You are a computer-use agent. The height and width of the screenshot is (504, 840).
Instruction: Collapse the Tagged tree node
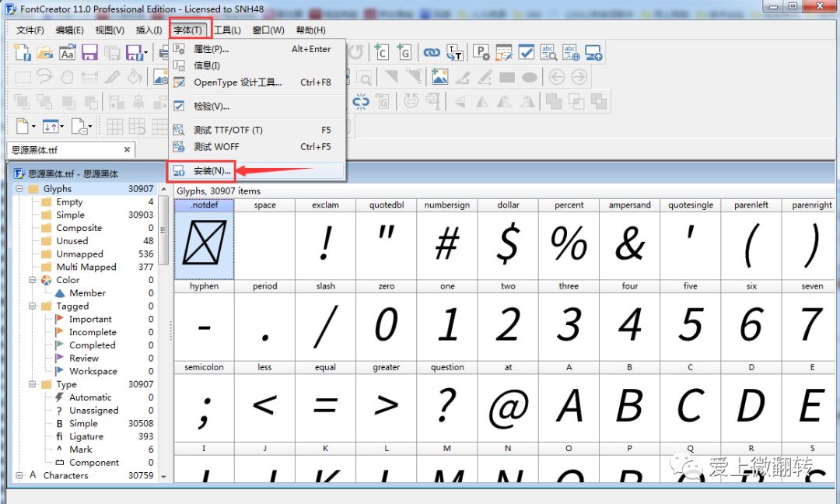[32, 306]
